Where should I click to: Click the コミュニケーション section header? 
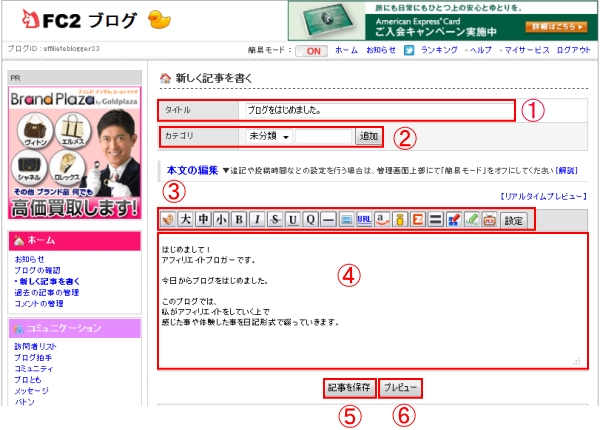[75, 328]
